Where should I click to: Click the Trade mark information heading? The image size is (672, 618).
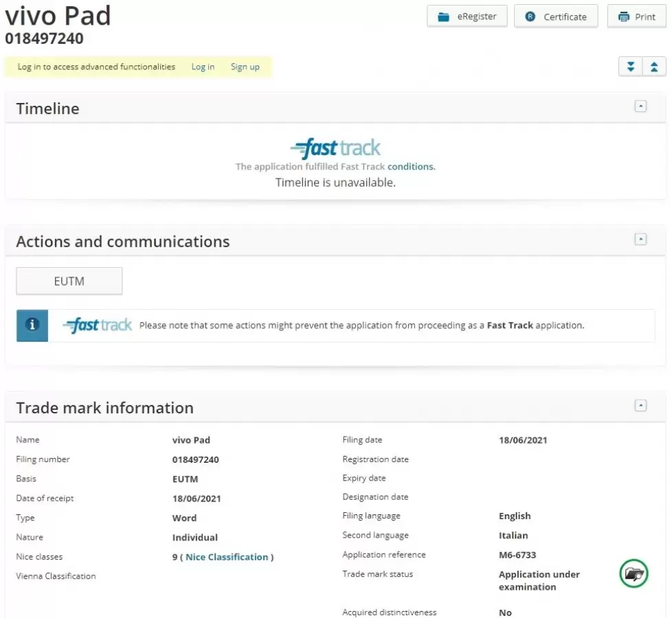tap(104, 408)
